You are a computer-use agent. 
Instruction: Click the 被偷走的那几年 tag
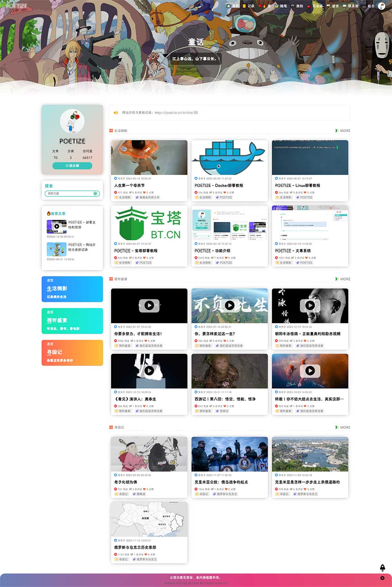click(147, 197)
